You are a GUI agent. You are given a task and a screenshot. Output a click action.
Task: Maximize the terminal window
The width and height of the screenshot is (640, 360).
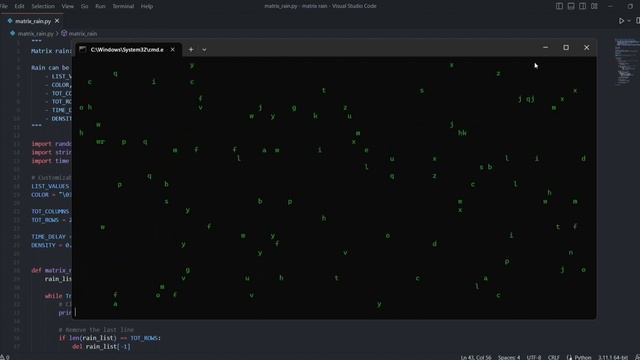tap(566, 48)
